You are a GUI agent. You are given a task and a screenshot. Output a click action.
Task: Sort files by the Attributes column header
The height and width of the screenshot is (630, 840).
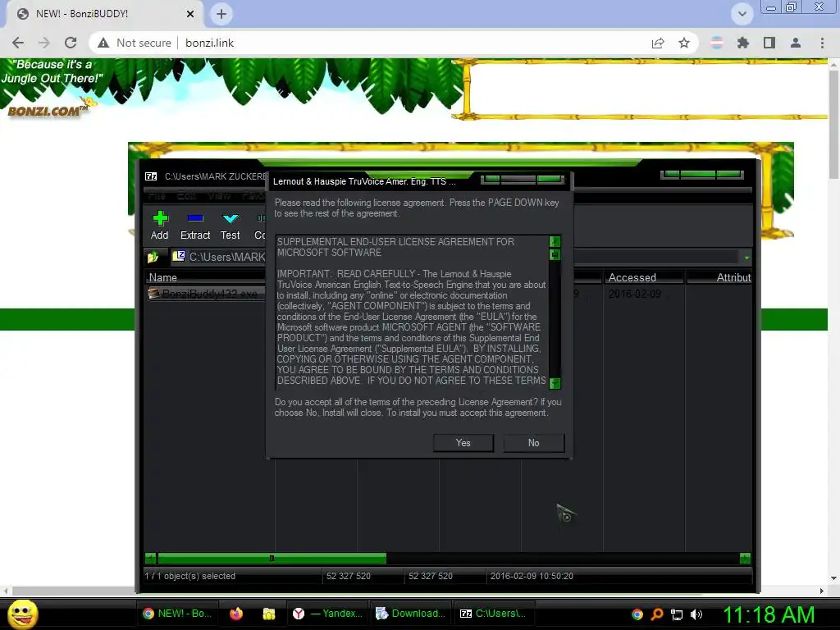pyautogui.click(x=719, y=277)
